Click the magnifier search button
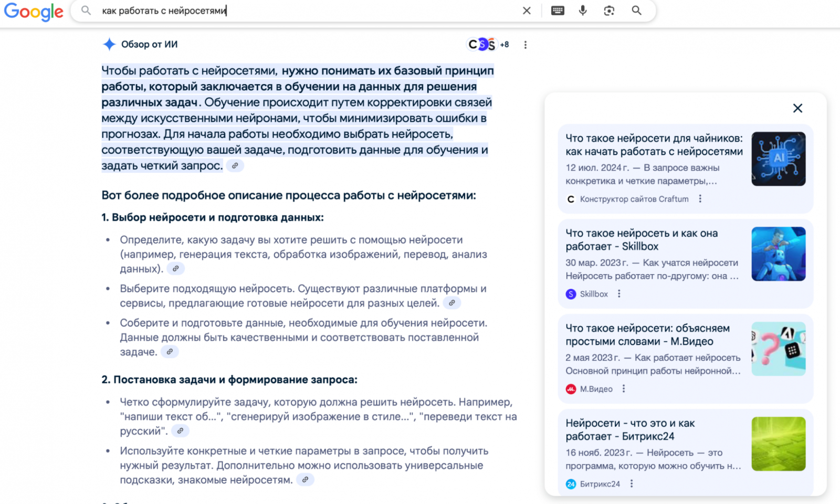This screenshot has width=840, height=504. tap(636, 10)
